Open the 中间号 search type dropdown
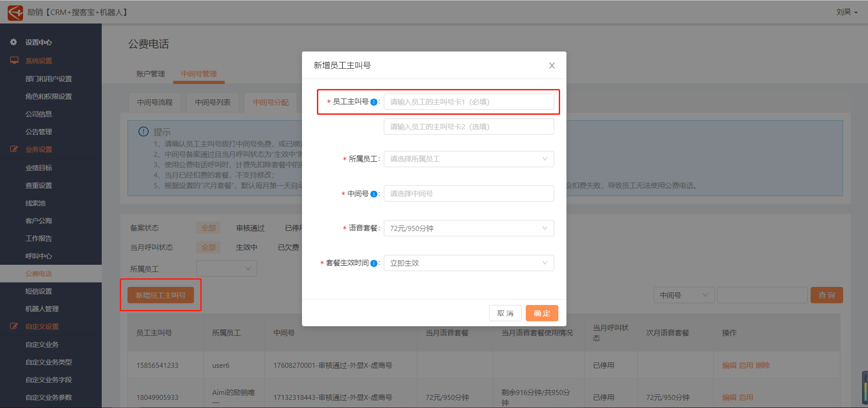Viewport: 868px width, 408px height. pos(684,295)
